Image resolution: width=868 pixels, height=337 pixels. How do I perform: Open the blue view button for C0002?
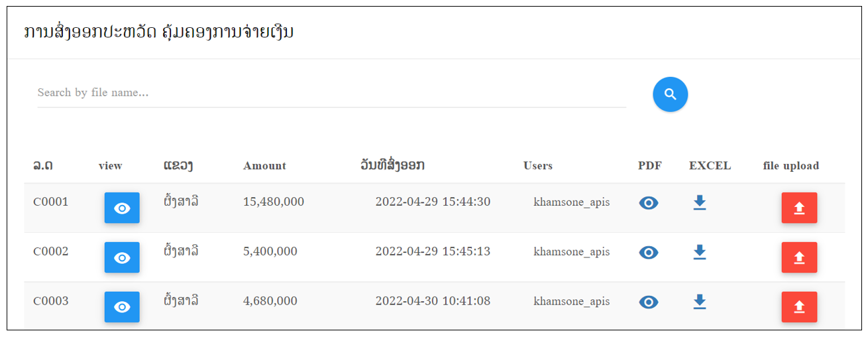point(122,257)
